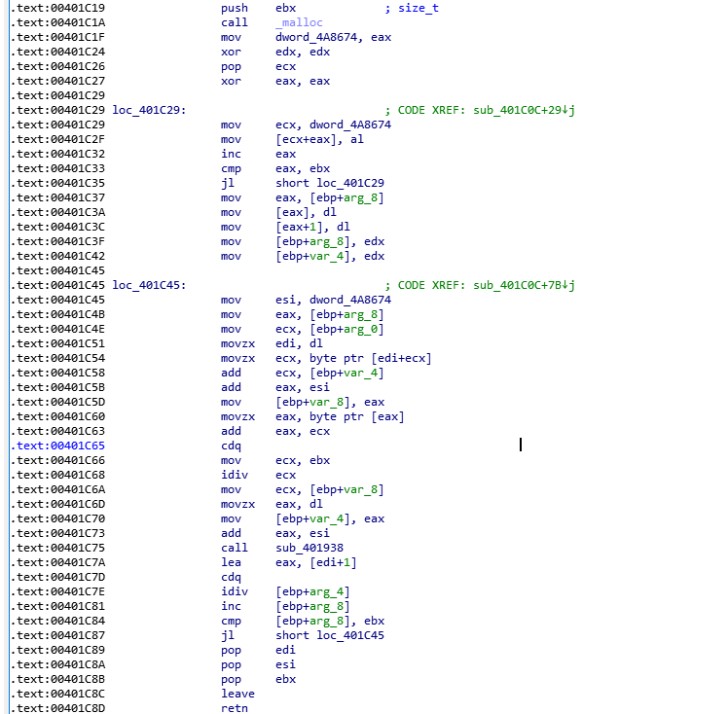This screenshot has height=714, width=728.
Task: Click the loc_401C29 label definition
Action: click(149, 110)
